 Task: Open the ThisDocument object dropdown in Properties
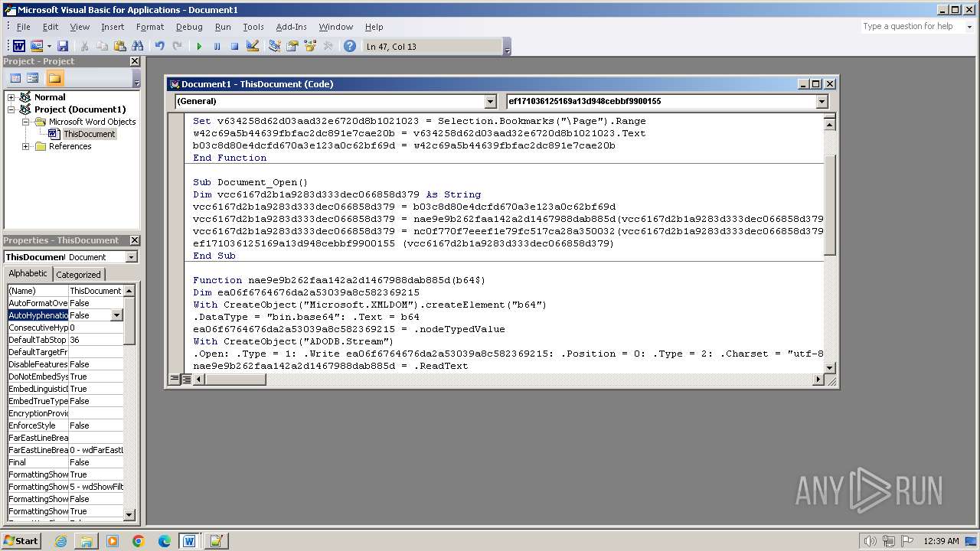(x=131, y=257)
